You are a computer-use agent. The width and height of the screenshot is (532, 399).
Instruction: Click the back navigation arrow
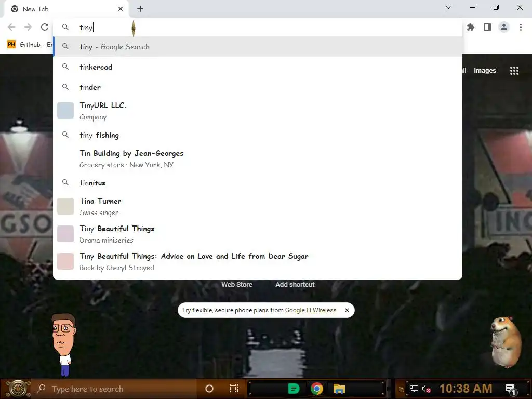coord(11,27)
